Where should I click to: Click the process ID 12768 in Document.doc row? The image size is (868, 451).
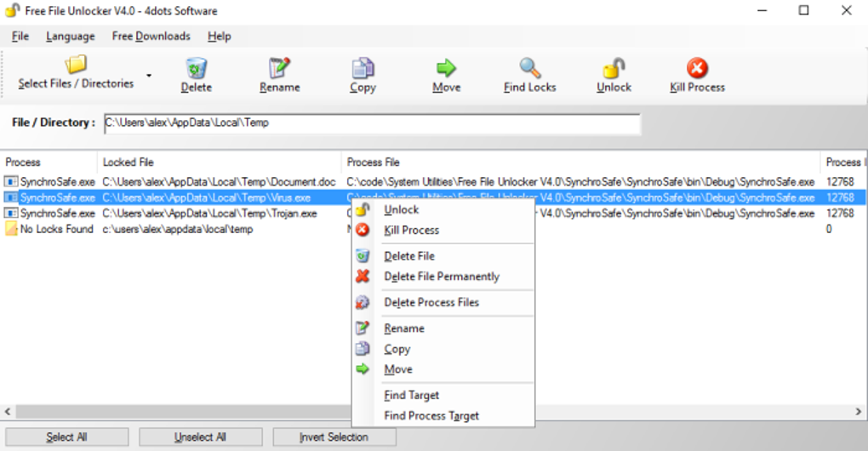coord(840,182)
